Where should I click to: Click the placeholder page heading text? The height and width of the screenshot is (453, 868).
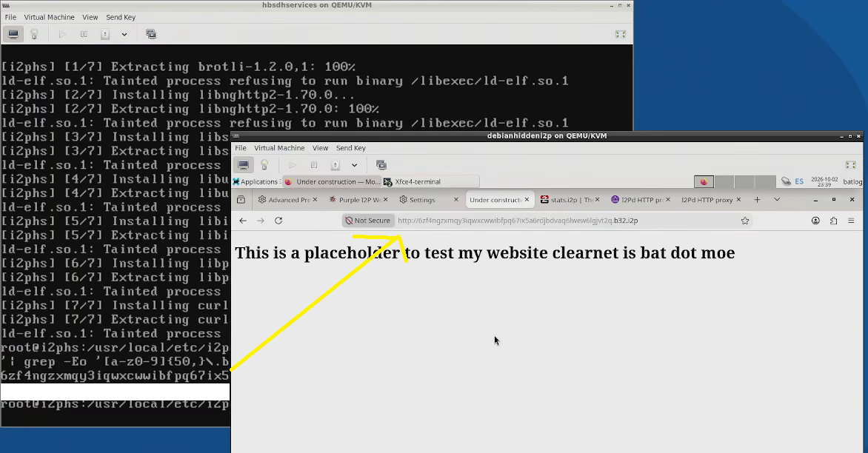485,252
